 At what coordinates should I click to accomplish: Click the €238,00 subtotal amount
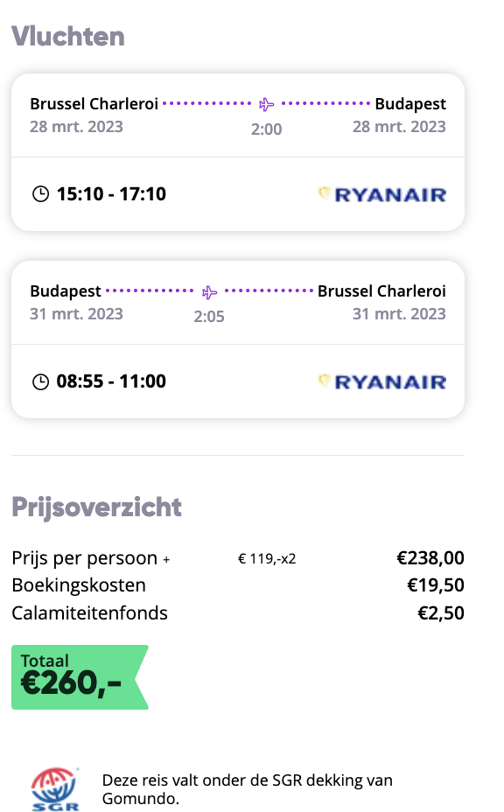[x=430, y=557]
